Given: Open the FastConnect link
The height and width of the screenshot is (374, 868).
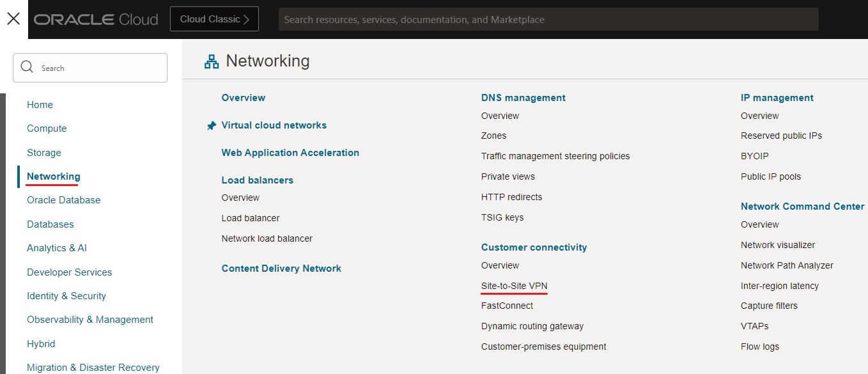Looking at the screenshot, I should [507, 306].
